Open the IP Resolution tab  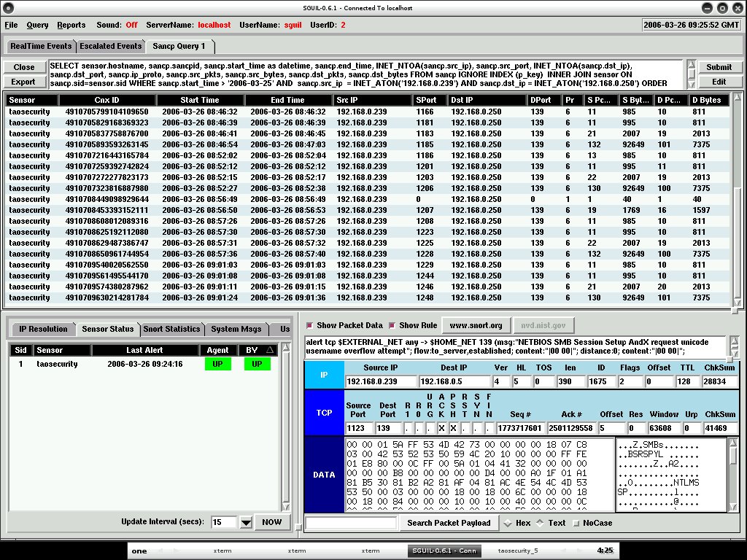pos(43,329)
